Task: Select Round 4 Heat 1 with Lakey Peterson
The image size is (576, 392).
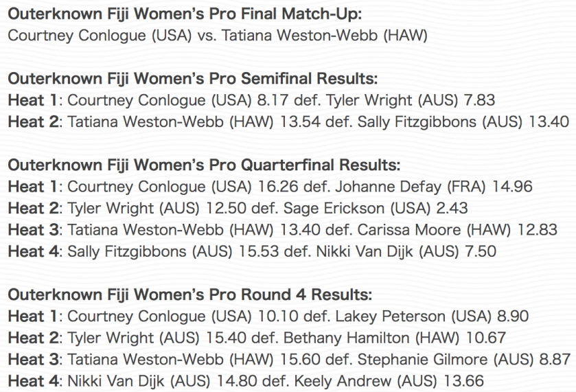Action: [x=268, y=316]
